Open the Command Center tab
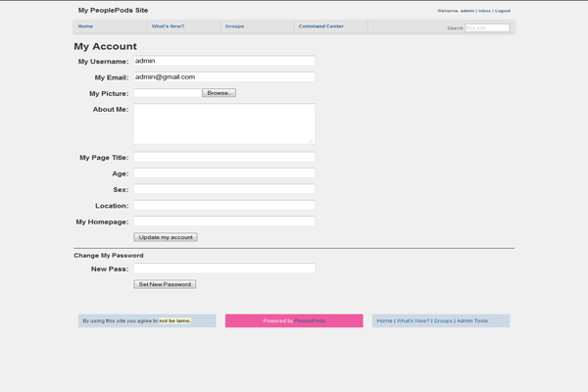588x392 pixels. [320, 26]
